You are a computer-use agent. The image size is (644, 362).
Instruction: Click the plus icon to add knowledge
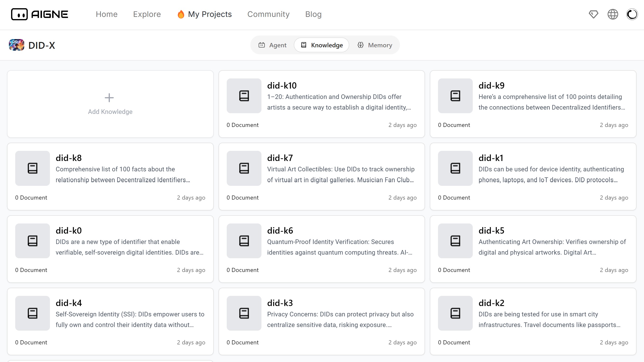coord(109,97)
